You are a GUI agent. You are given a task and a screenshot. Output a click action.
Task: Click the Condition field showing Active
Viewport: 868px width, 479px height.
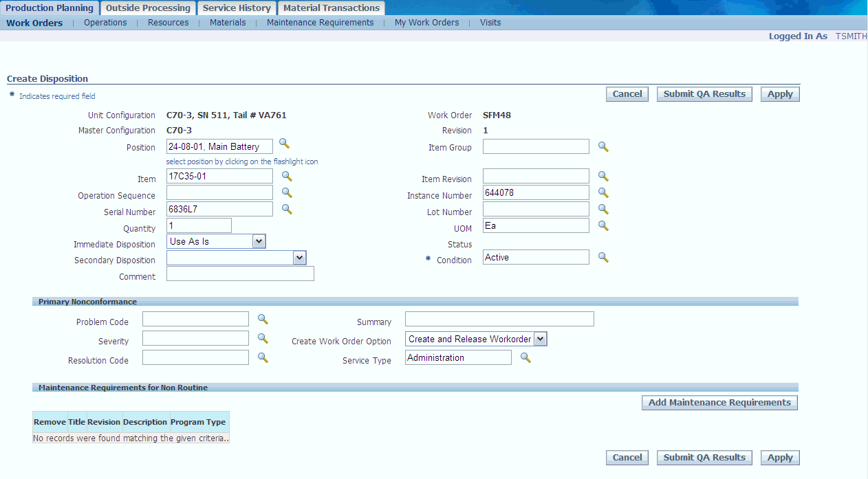[x=536, y=257]
